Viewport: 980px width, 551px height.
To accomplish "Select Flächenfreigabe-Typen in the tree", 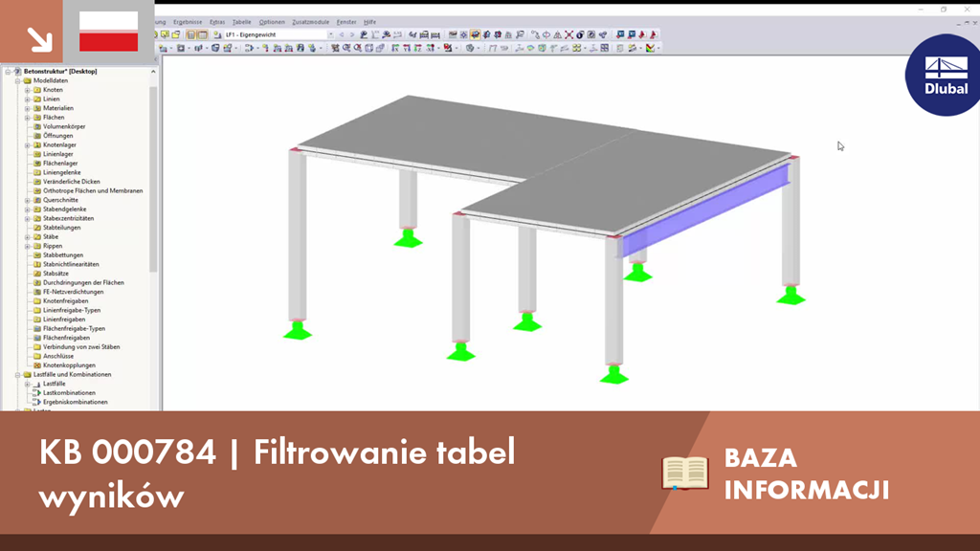I will coord(74,329).
